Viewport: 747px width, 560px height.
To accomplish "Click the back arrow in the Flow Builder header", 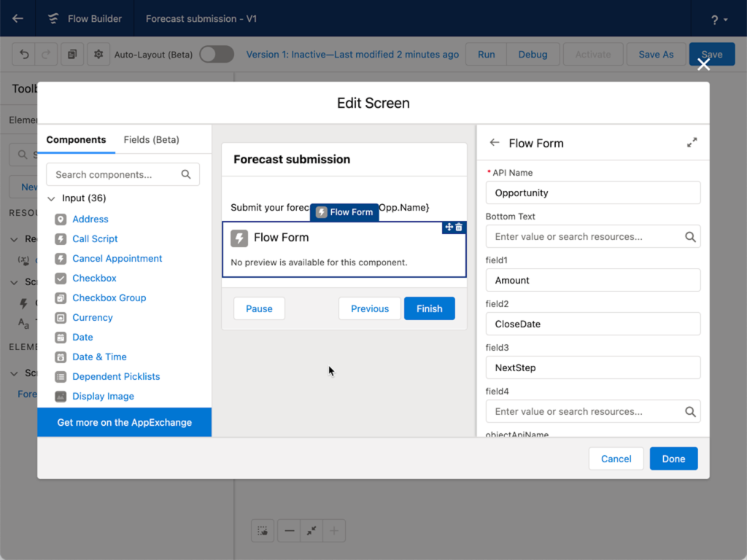I will point(18,19).
